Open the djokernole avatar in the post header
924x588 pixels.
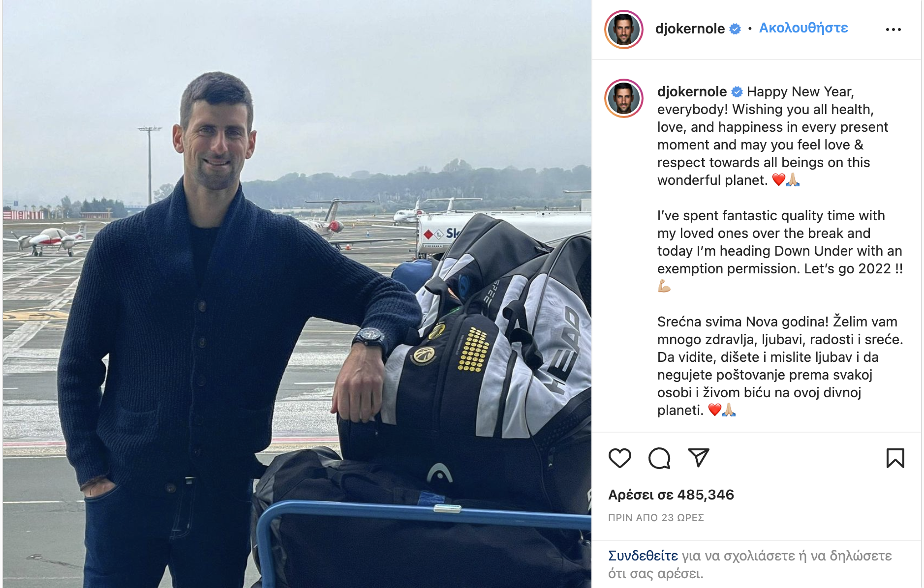[623, 29]
